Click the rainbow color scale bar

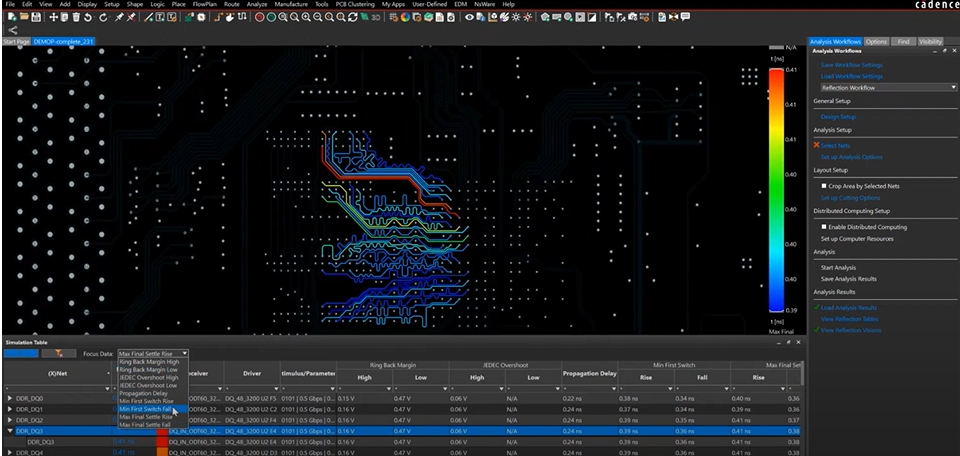click(776, 190)
